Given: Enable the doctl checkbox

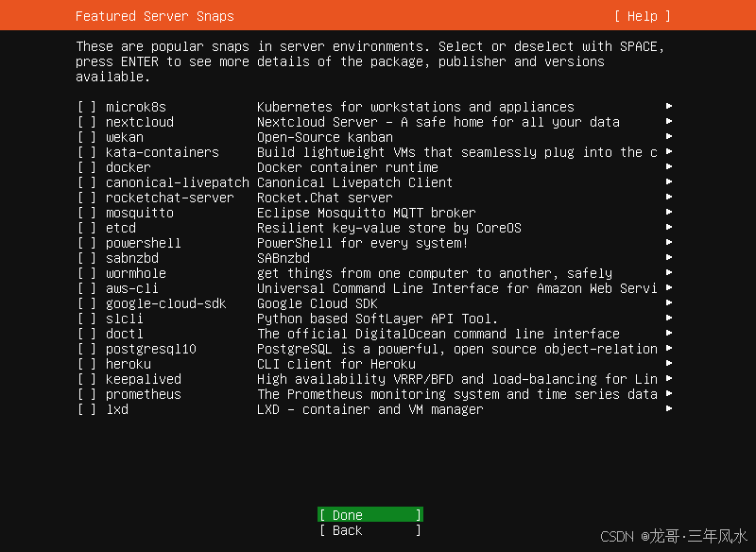Looking at the screenshot, I should point(87,334).
